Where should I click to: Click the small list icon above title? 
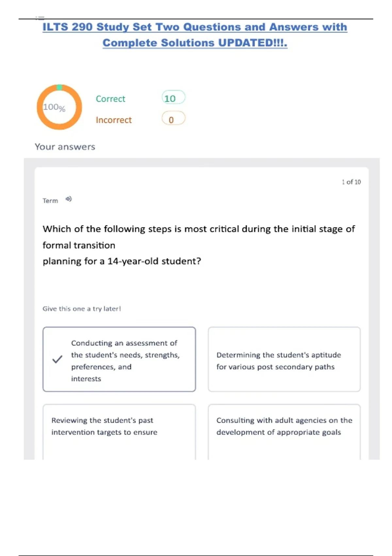click(40, 17)
